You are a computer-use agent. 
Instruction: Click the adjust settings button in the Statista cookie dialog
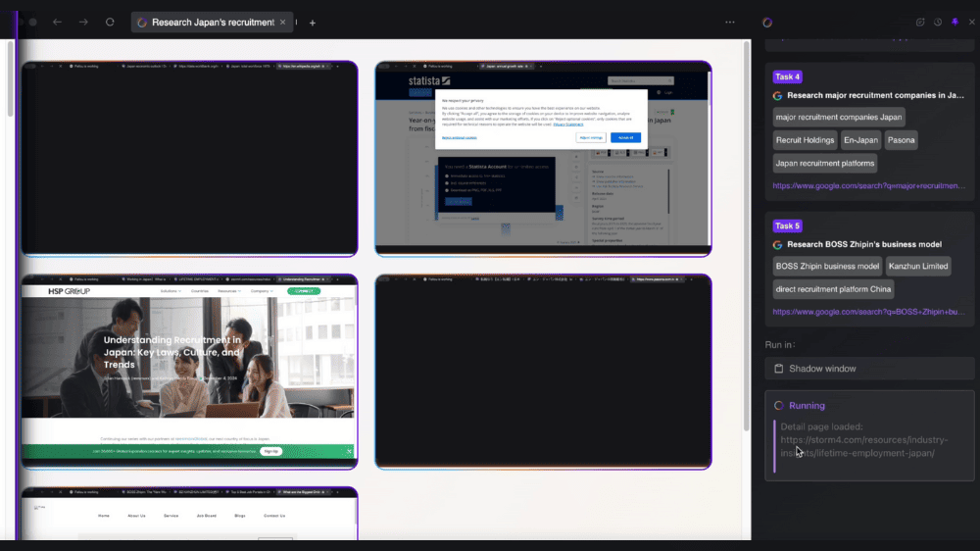point(591,137)
